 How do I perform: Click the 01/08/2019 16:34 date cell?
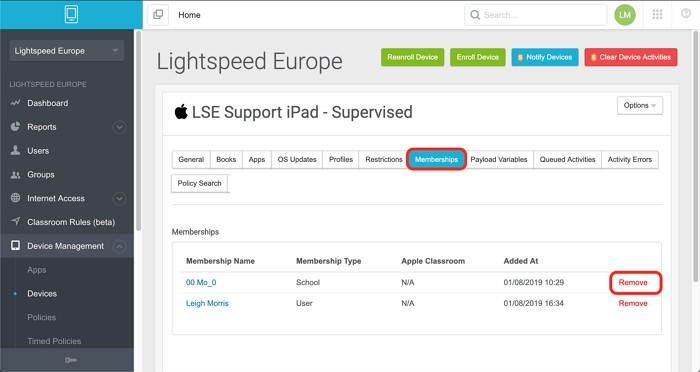point(533,303)
